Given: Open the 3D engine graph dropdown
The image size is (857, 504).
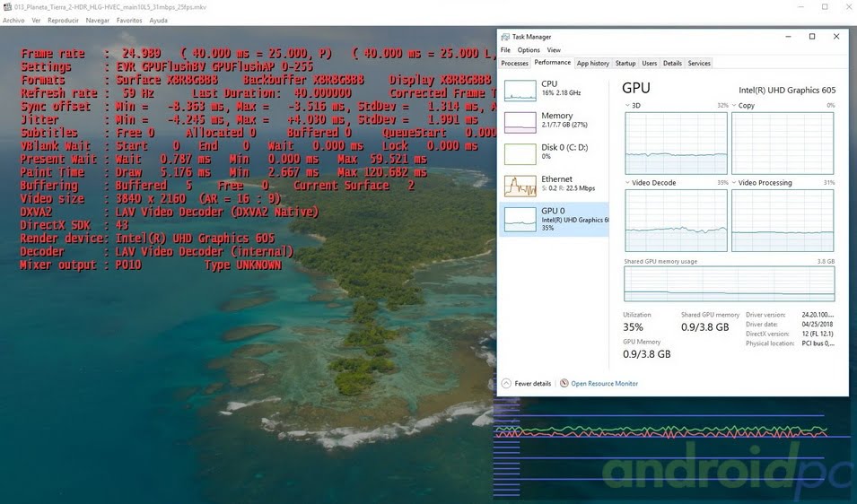Looking at the screenshot, I should [627, 106].
